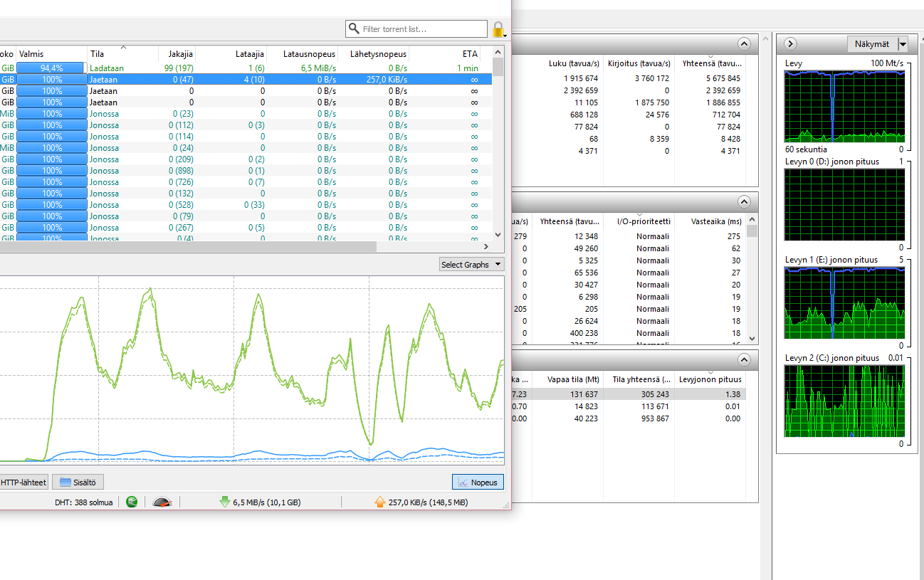Click the search magnifier icon in filter box
The image size is (924, 580).
[354, 29]
